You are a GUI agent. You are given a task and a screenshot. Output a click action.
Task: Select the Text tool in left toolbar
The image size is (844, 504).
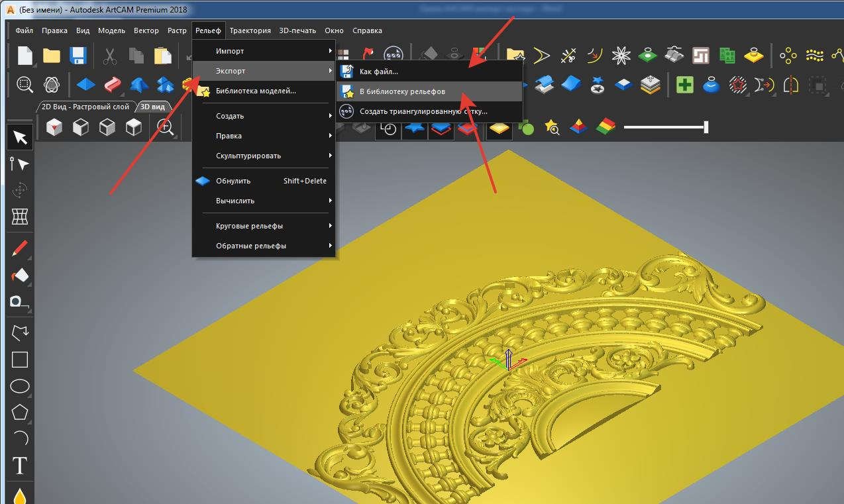coord(20,466)
